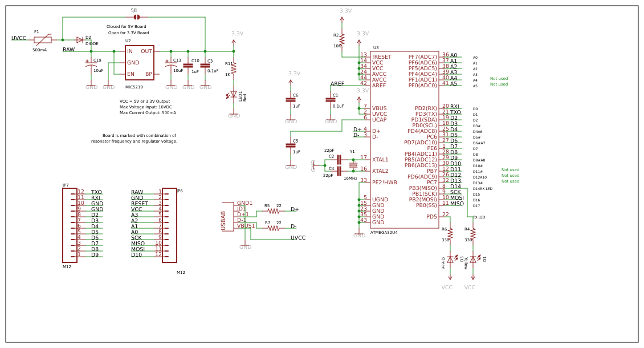This screenshot has width=644, height=348.
Task: Click the USBAB connector symbol
Action: [x=228, y=217]
